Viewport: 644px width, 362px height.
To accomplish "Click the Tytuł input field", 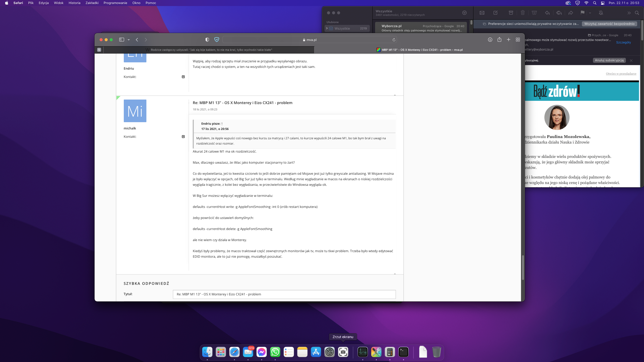I will (x=284, y=294).
